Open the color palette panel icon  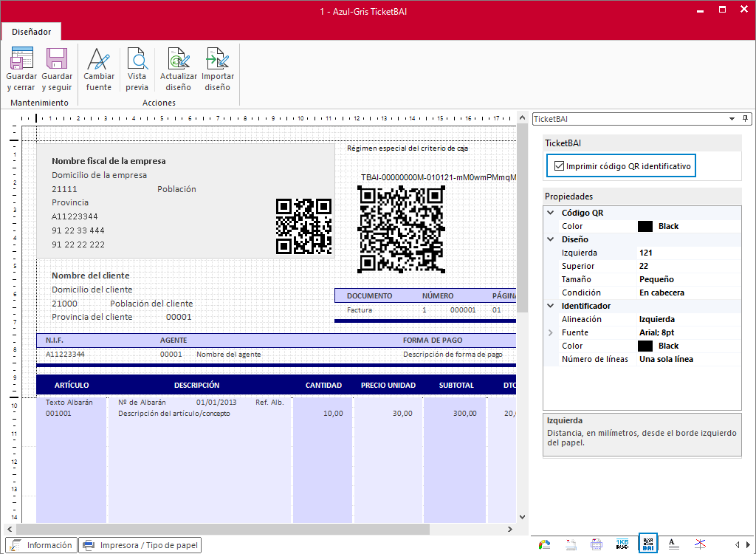tap(544, 545)
